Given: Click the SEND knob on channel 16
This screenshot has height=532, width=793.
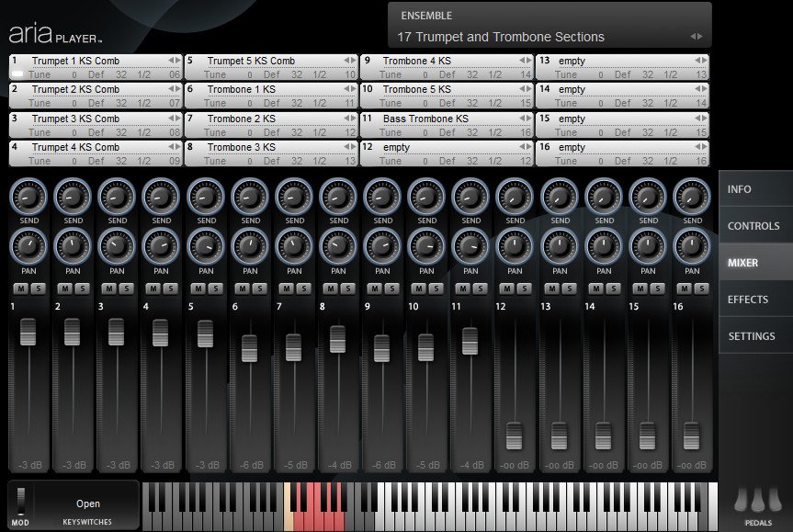Looking at the screenshot, I should (x=691, y=197).
